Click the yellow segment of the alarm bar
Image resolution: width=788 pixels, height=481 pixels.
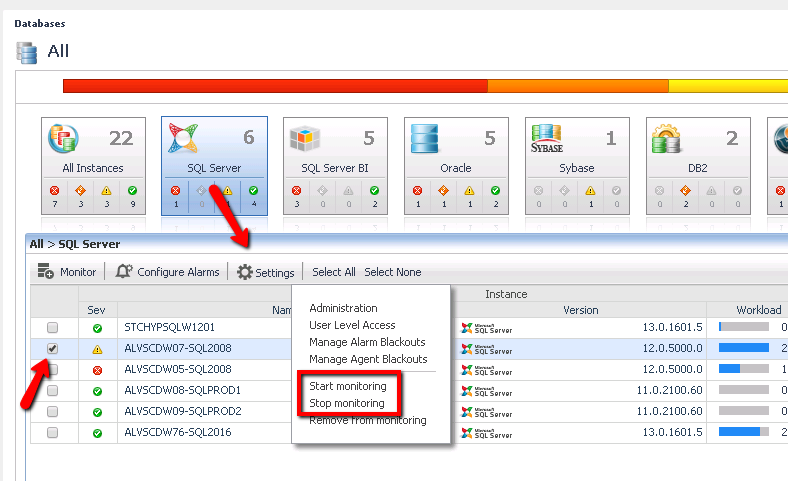pyautogui.click(x=728, y=86)
